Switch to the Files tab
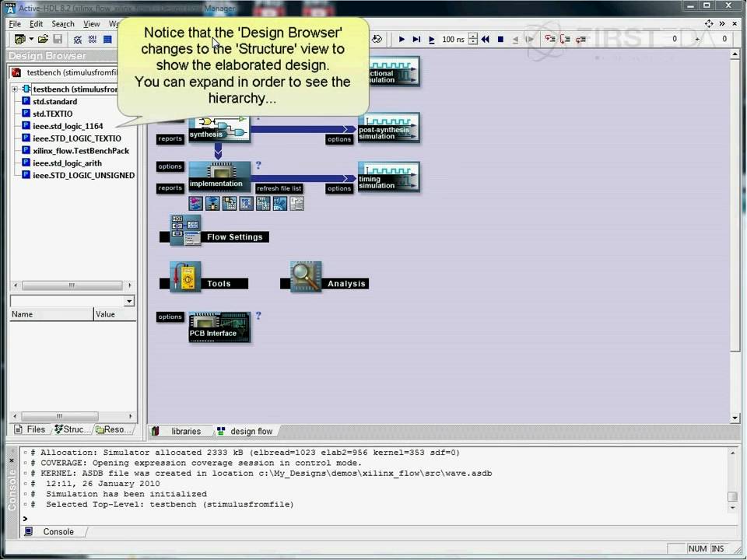Viewport: 747px width, 560px height. [x=30, y=429]
